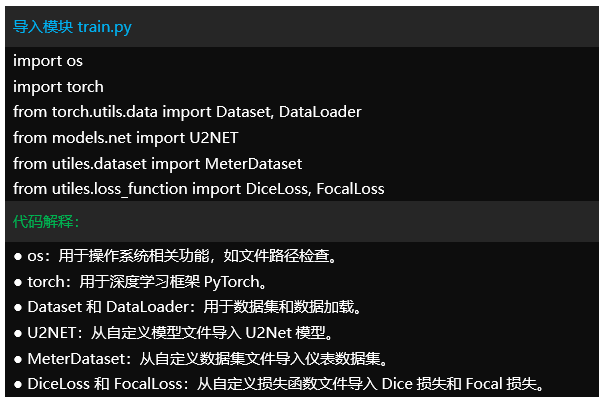Click the green "代码解释:" heading
The width and height of the screenshot is (604, 401).
(x=47, y=220)
